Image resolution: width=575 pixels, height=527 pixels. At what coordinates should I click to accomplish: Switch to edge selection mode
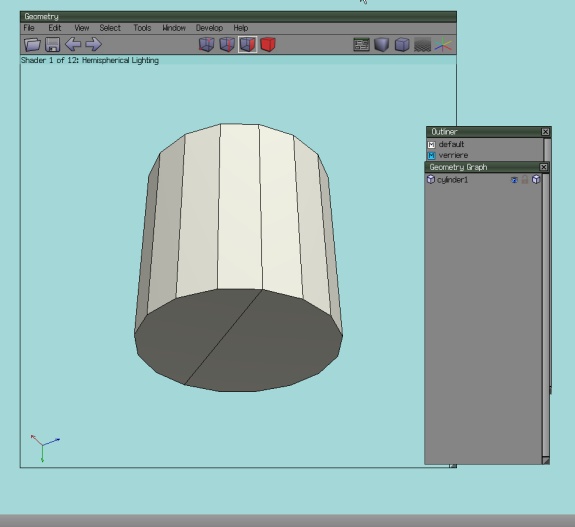point(227,44)
